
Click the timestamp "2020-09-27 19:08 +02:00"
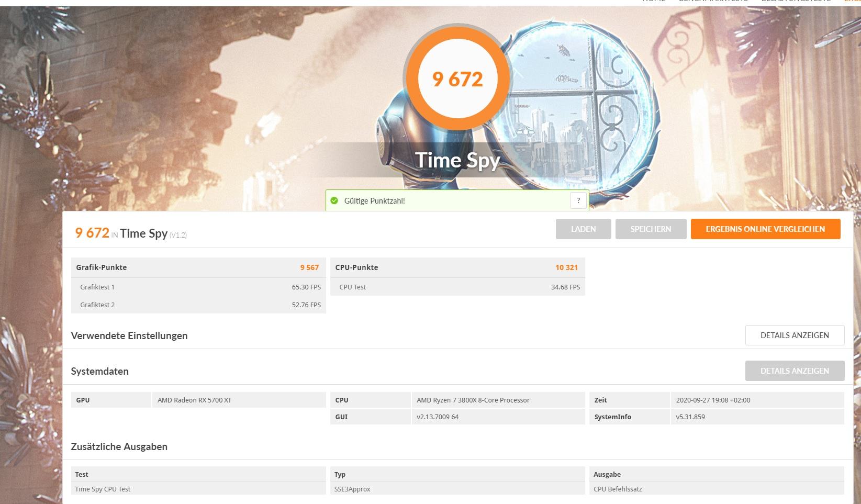point(757,400)
